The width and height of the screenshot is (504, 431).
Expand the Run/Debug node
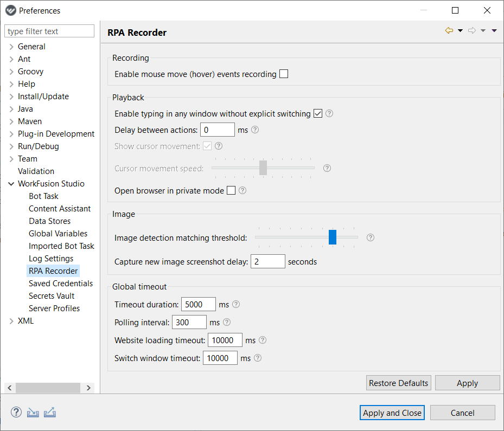pos(11,146)
